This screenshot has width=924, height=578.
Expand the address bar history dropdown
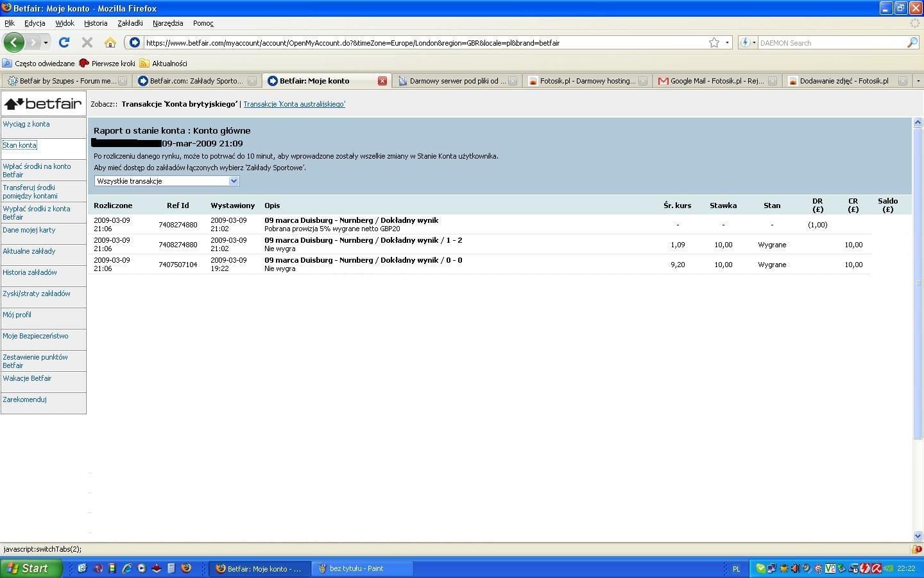(x=727, y=42)
